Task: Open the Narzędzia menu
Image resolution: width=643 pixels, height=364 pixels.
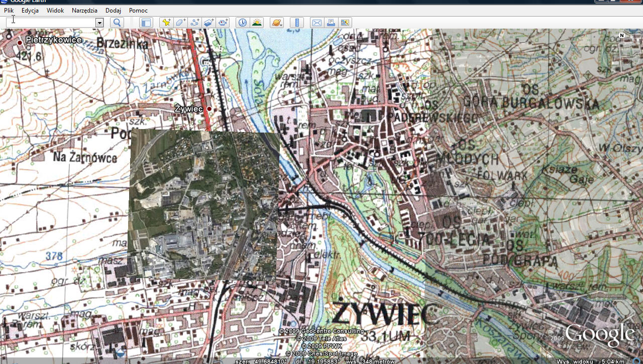Action: click(84, 10)
